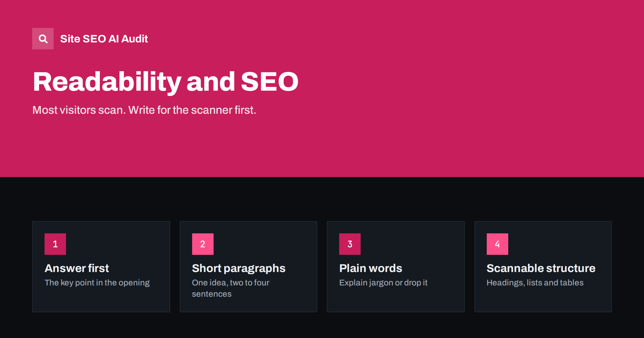Select the Plain words card title
Viewport: 644px width, 338px height.
point(371,268)
